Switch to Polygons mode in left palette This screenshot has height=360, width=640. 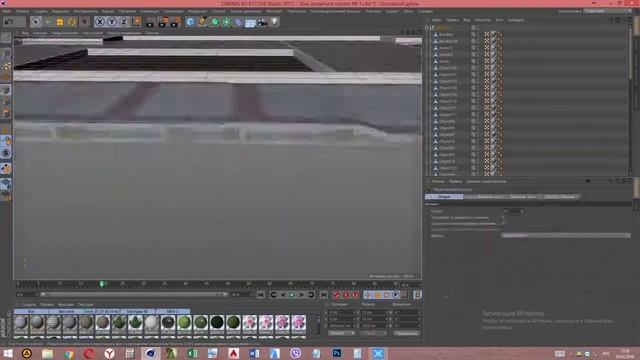(6, 113)
